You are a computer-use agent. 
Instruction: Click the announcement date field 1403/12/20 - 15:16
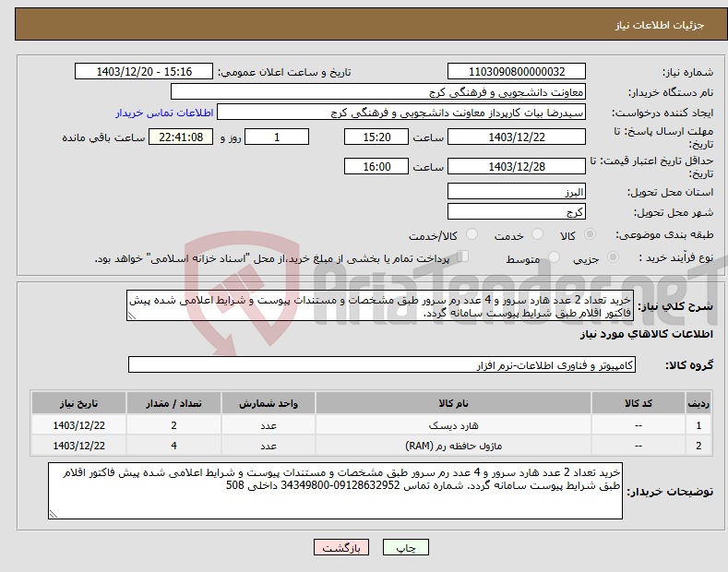tap(144, 72)
